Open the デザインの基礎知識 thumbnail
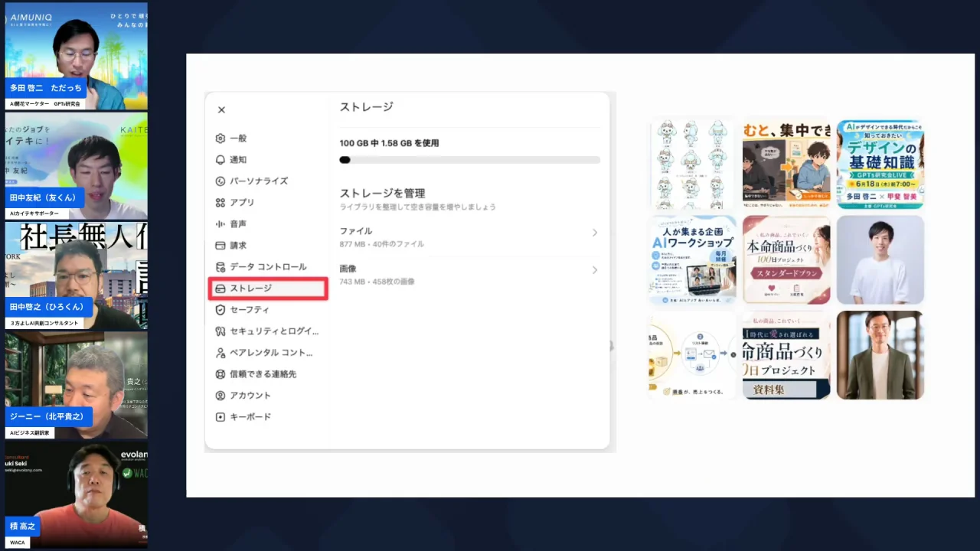This screenshot has width=980, height=551. click(x=880, y=164)
